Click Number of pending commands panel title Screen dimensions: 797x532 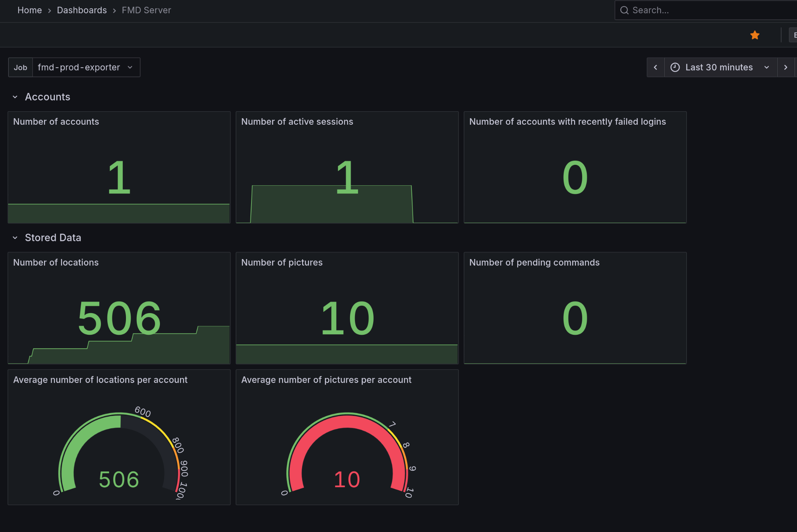tap(534, 263)
